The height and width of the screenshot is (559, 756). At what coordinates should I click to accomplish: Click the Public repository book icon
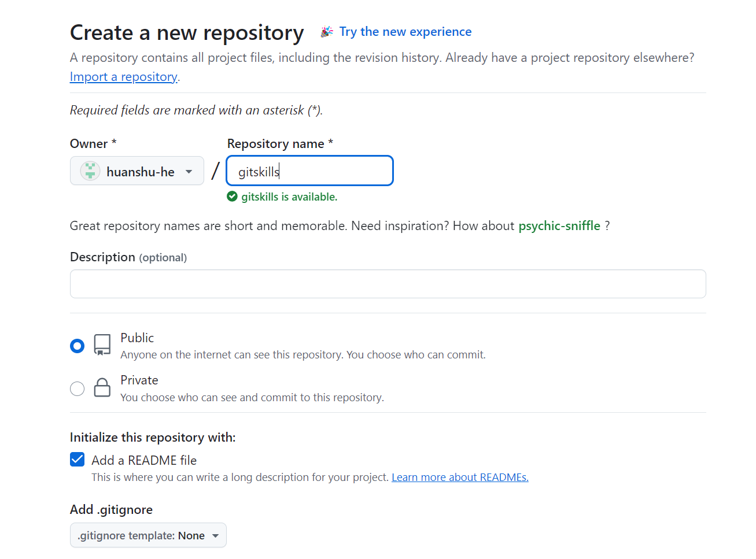click(x=102, y=345)
